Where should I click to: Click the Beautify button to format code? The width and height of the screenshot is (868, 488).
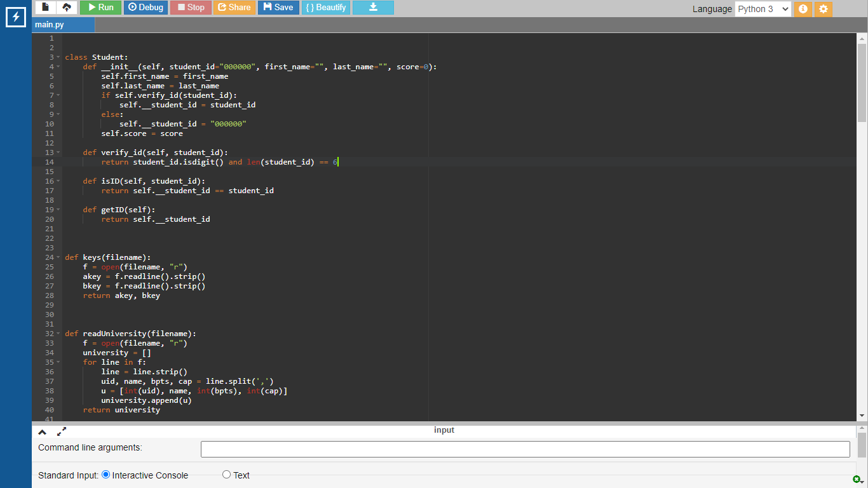(325, 8)
